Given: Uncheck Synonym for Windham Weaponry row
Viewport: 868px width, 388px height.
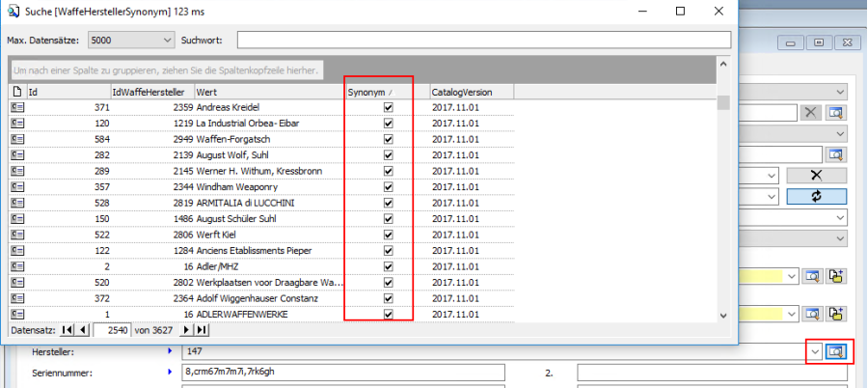Looking at the screenshot, I should 389,187.
